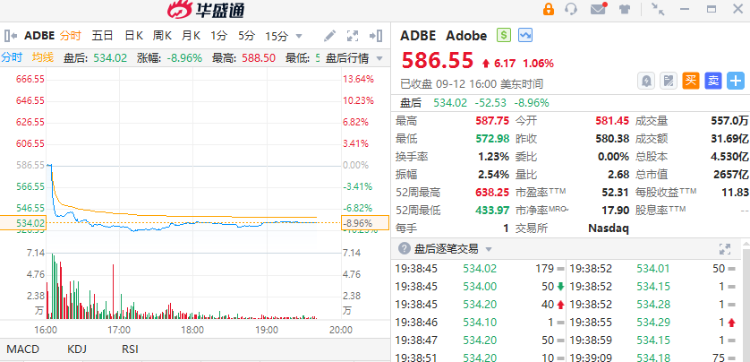This screenshot has width=750, height=362.
Task: Open the 盘后行情 dropdown
Action: [354, 58]
